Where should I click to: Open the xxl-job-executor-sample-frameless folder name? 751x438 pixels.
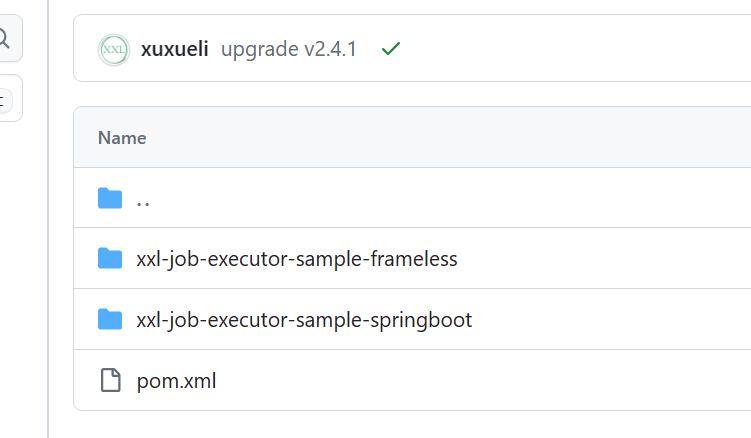coord(296,259)
